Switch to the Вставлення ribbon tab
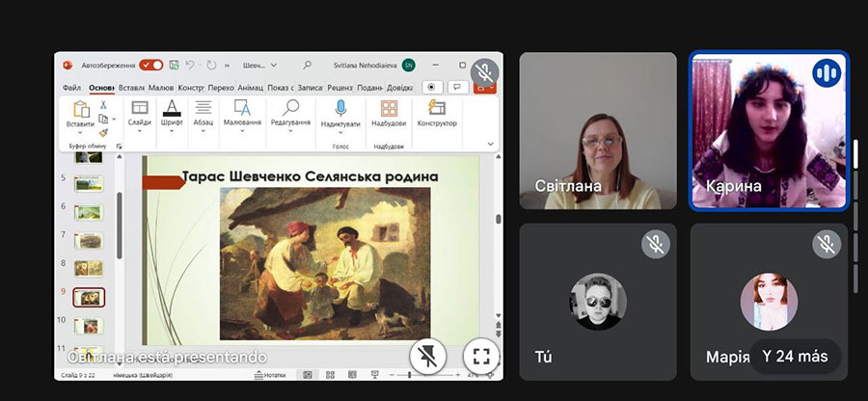Viewport: 868px width, 401px height. click(x=131, y=88)
